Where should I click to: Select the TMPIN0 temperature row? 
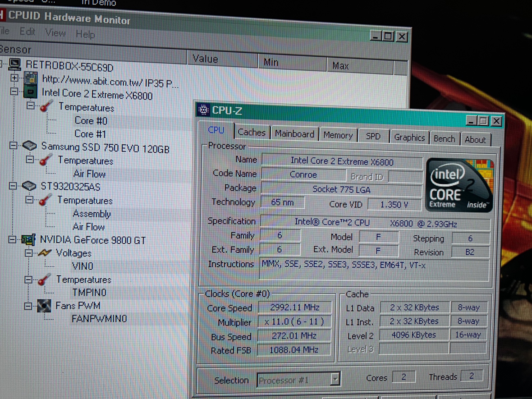89,292
